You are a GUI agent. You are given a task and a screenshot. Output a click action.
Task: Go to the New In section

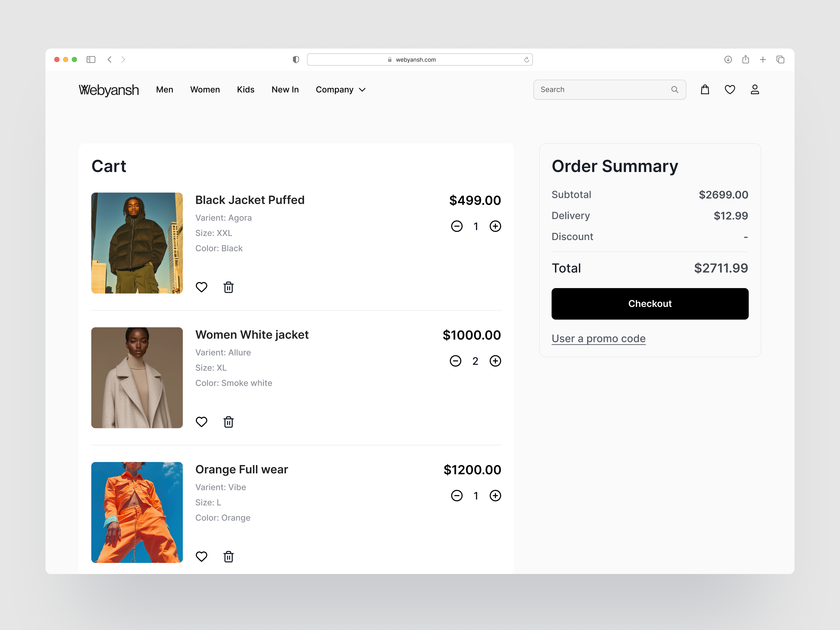click(x=285, y=90)
